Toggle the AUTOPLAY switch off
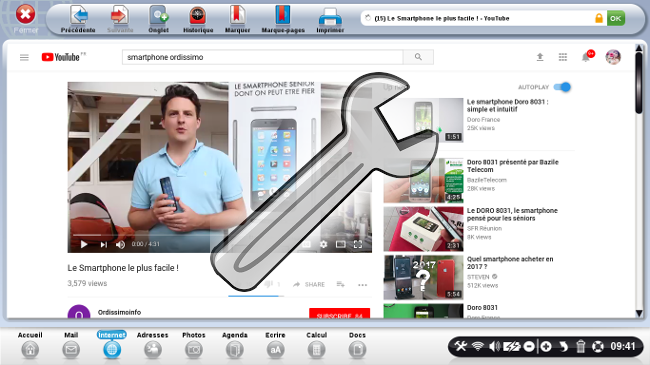650x365 pixels. (x=563, y=87)
